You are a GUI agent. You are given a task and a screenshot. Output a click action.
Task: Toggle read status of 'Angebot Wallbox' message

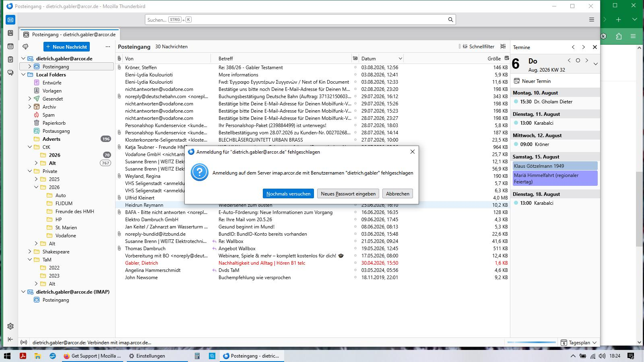click(x=355, y=249)
